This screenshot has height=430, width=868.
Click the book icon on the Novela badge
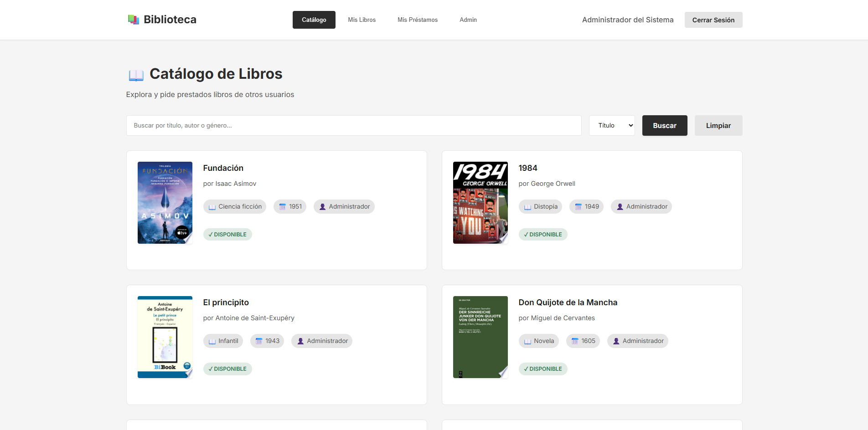(527, 341)
